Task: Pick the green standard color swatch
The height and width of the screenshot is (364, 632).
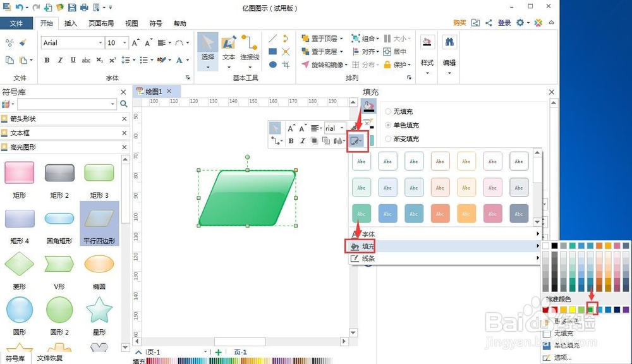Action: pos(590,310)
